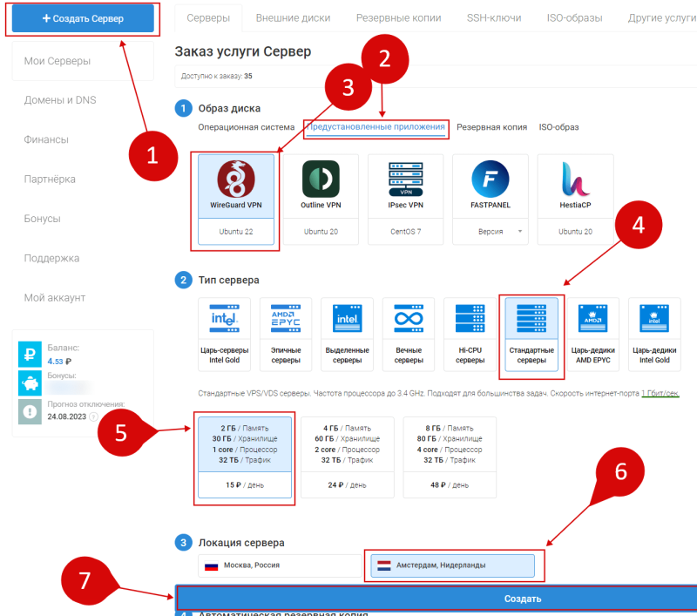The image size is (697, 616).
Task: Click the 1 Гбит/сек link
Action: [660, 393]
